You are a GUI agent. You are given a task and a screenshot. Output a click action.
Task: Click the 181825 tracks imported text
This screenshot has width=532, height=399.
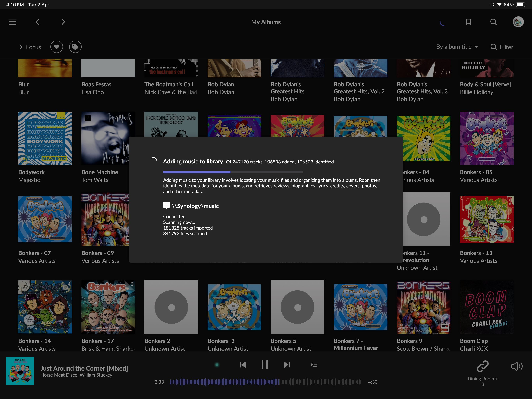[188, 228]
